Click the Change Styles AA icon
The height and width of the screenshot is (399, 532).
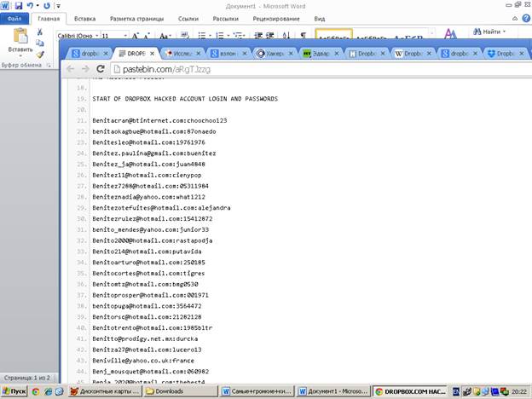click(450, 33)
